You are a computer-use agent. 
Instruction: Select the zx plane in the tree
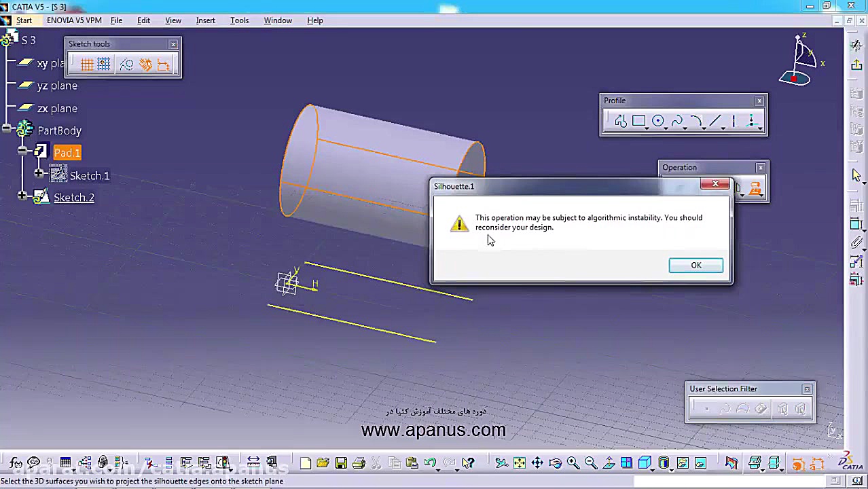pos(57,108)
